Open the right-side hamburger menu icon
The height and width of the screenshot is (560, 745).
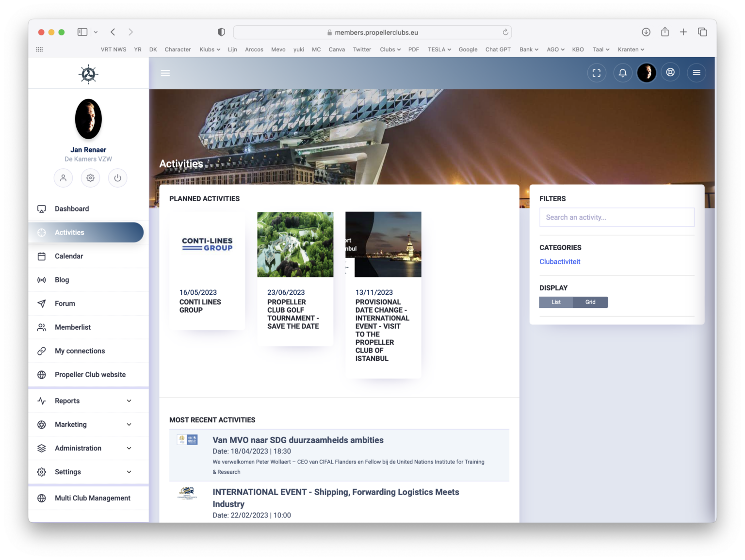pos(696,73)
